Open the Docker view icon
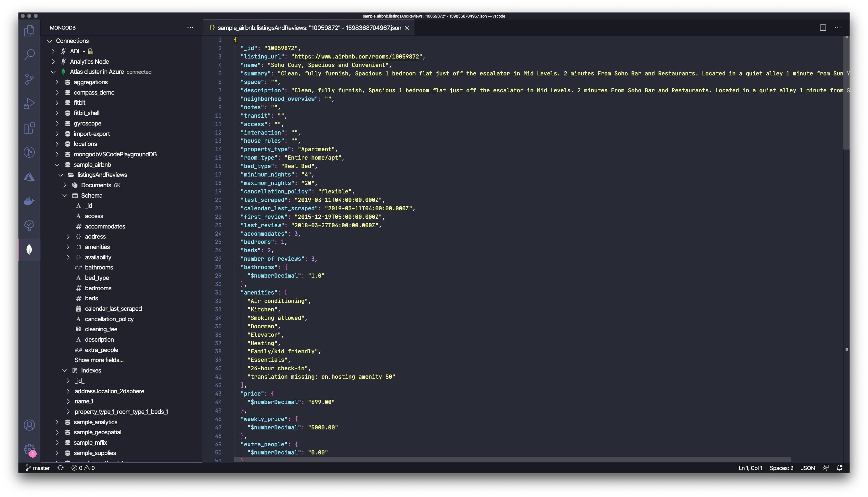The image size is (868, 497). 29,201
